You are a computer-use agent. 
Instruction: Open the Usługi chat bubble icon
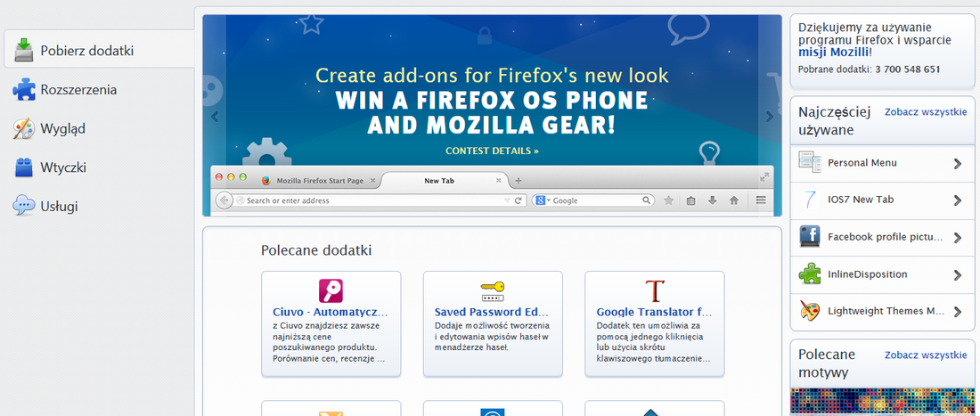(24, 206)
